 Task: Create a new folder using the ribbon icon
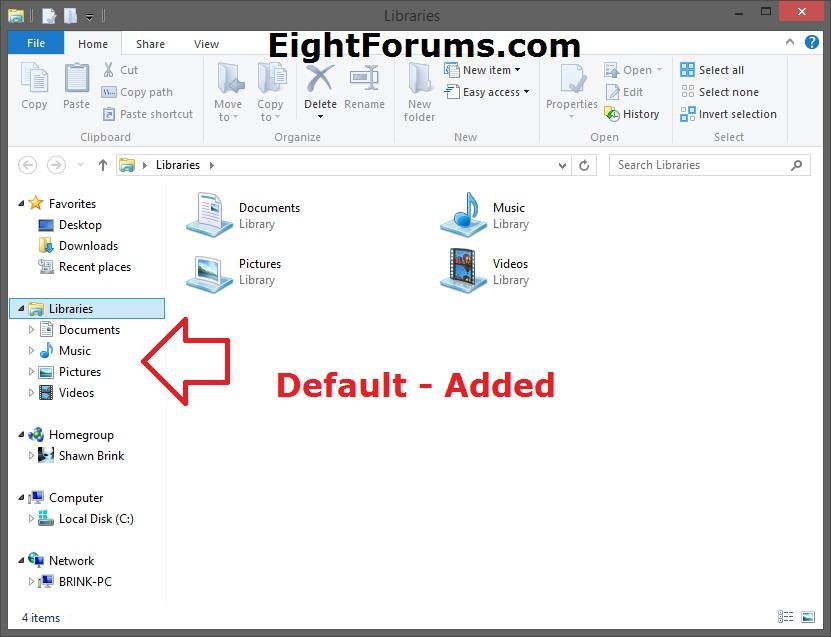click(x=418, y=88)
